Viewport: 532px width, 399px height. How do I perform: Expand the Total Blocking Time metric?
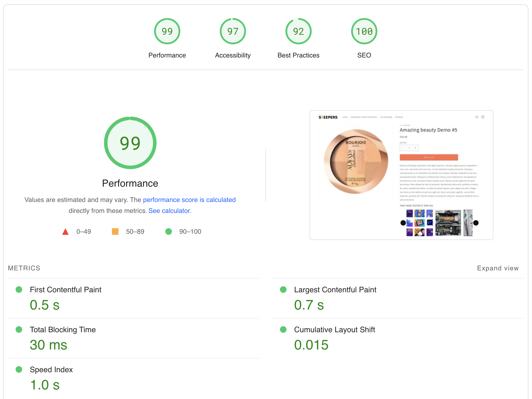[63, 329]
